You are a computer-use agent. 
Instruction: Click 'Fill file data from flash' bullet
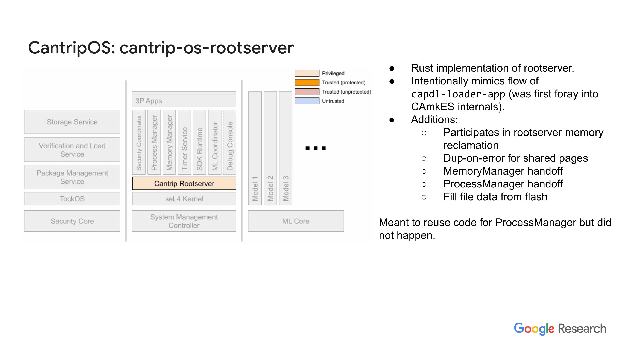click(x=495, y=197)
